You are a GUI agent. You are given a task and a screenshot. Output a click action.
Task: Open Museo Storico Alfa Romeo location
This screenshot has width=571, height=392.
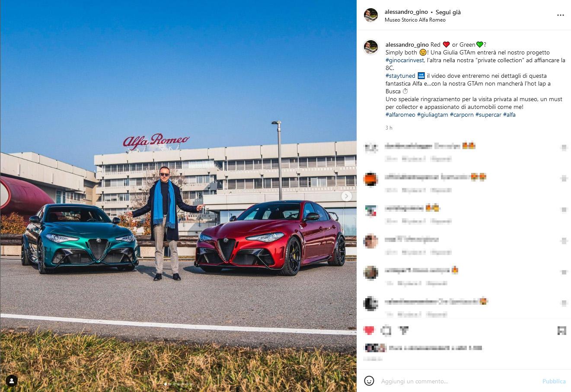click(x=415, y=20)
